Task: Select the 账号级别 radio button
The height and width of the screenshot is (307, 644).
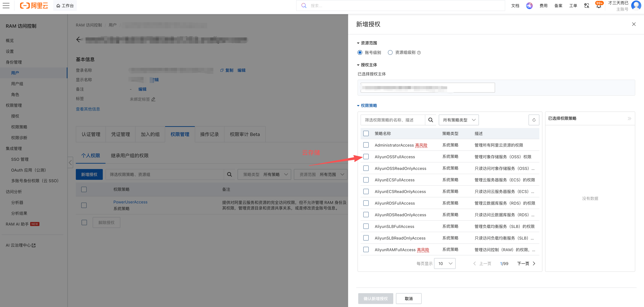Action: coord(360,52)
